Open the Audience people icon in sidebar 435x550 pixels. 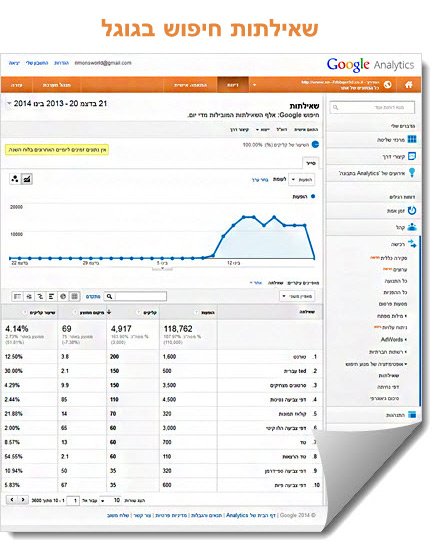(x=412, y=227)
